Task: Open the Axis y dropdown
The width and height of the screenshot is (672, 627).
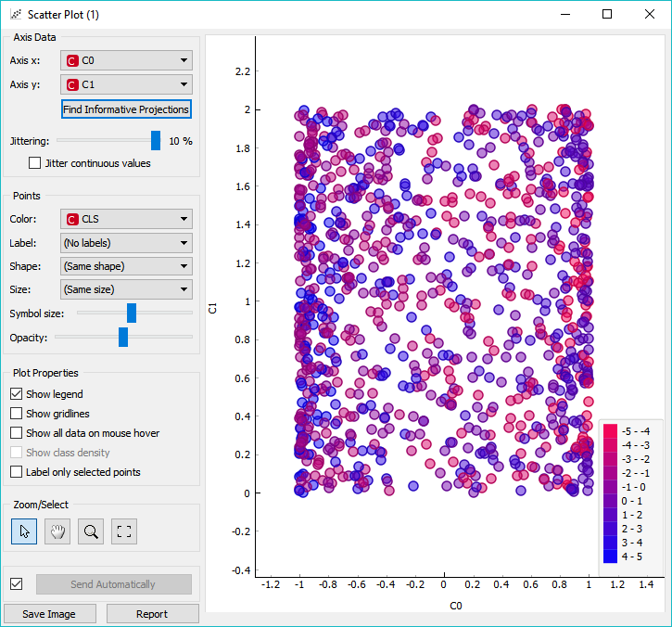Action: pos(126,84)
